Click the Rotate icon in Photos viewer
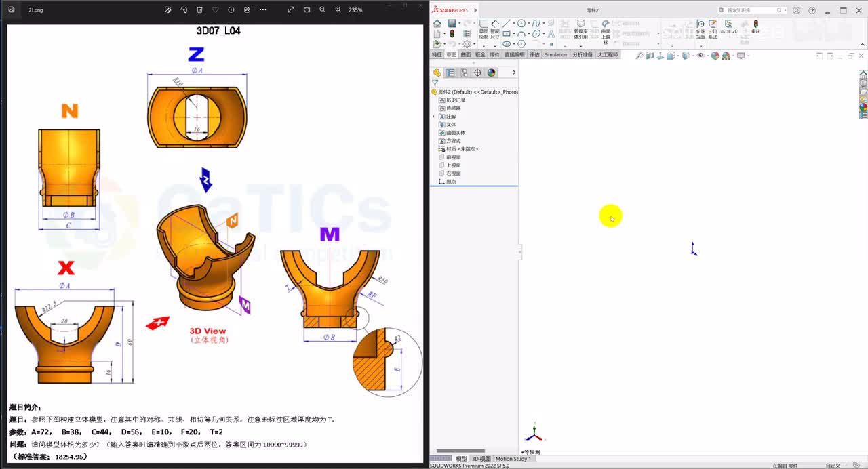This screenshot has width=868, height=469. 184,9
